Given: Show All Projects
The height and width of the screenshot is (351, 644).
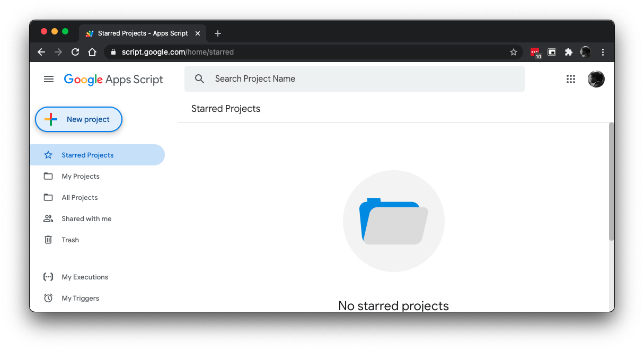Looking at the screenshot, I should [80, 197].
